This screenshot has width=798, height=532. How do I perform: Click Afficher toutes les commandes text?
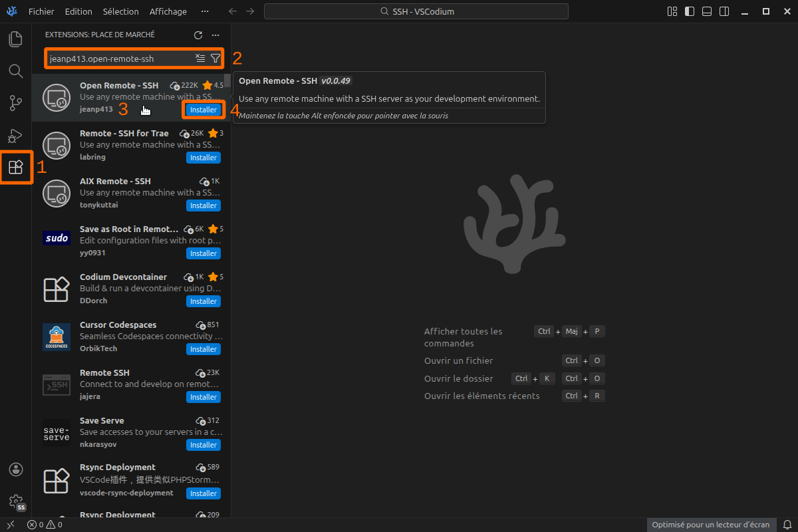(464, 337)
